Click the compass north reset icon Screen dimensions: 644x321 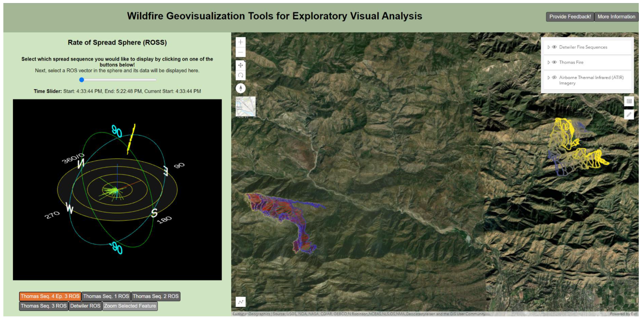point(240,88)
